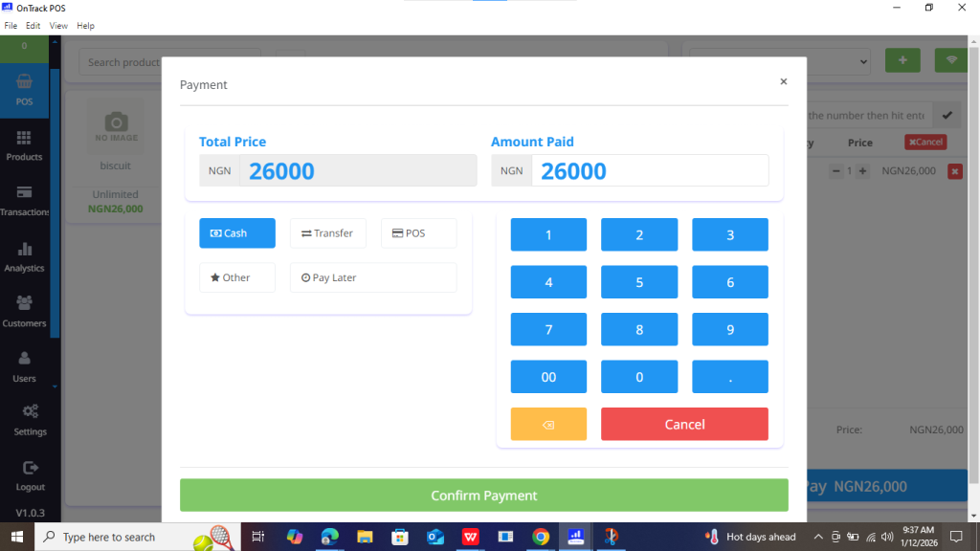Go to Analytics in the sidebar
This screenshot has width=980, height=551.
coord(24,256)
